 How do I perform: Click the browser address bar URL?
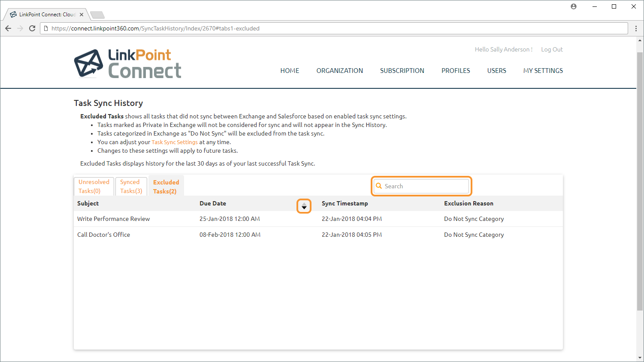click(155, 28)
